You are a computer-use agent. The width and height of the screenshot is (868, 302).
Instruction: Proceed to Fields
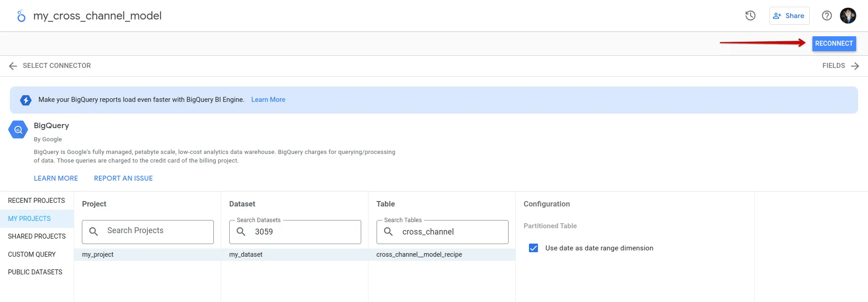(x=834, y=66)
